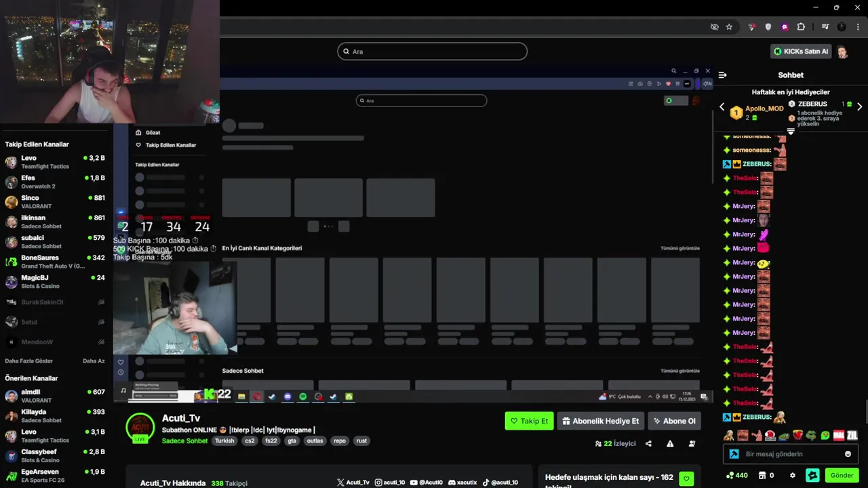Open Efes channel in sidebar
868x488 pixels.
tap(55, 182)
